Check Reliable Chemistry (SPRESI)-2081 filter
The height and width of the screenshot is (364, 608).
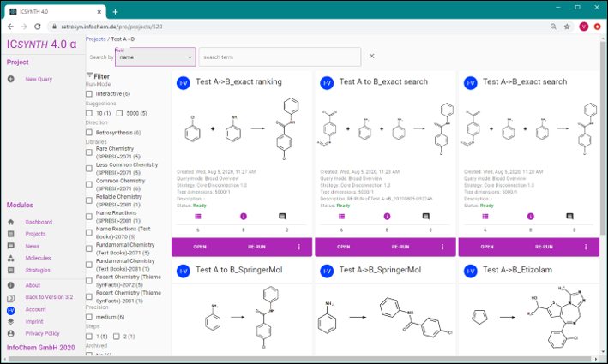89,200
